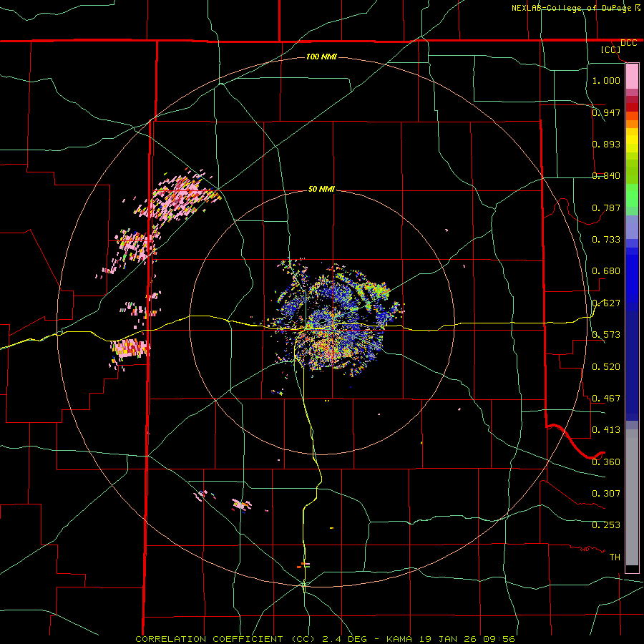Click the CORRELATION COEFFICIENT (CC) caption text
Viewport: 644px width, 644px height.
[225, 639]
